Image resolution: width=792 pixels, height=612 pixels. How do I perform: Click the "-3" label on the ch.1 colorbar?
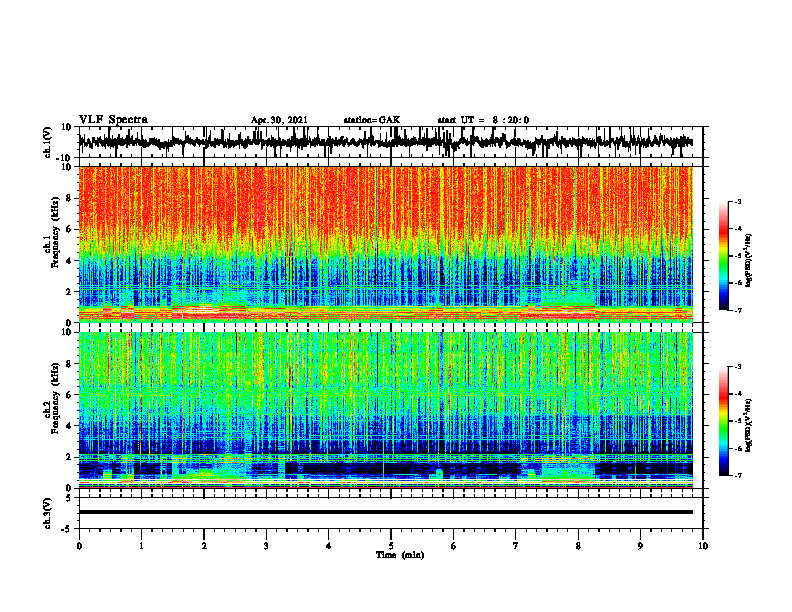pos(737,201)
